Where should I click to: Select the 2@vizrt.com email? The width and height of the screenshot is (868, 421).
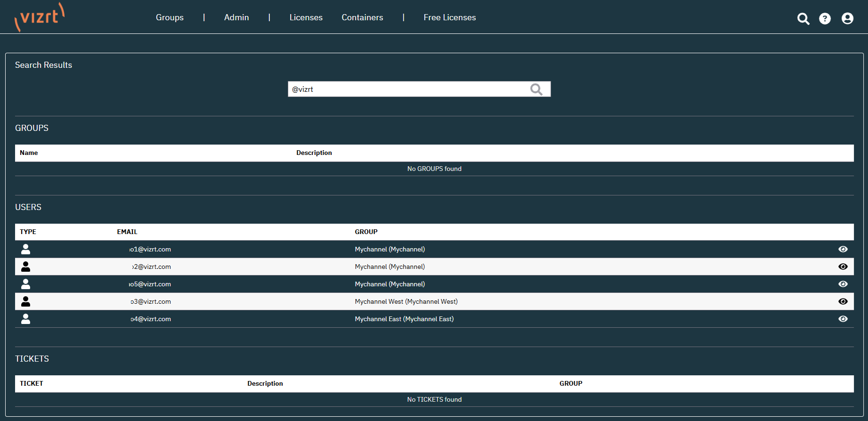pos(151,267)
